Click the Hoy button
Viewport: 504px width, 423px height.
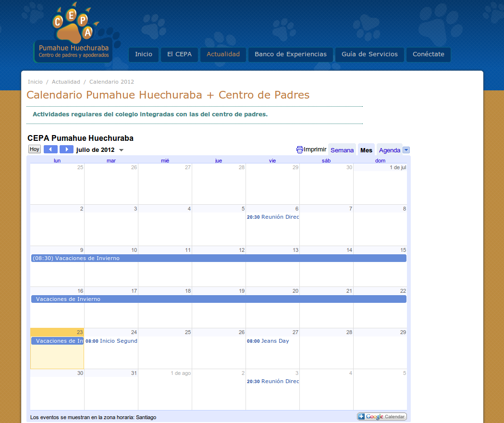click(x=35, y=149)
